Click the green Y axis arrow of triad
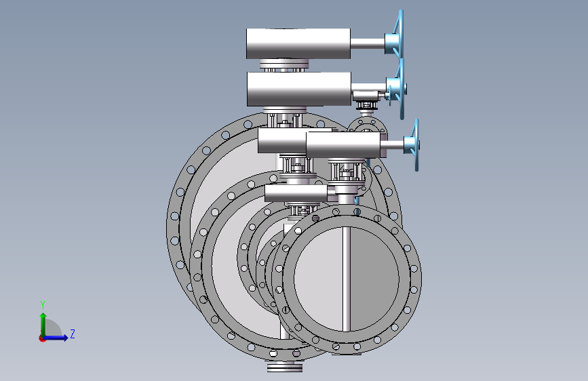Image resolution: width=588 pixels, height=381 pixels. [43, 324]
